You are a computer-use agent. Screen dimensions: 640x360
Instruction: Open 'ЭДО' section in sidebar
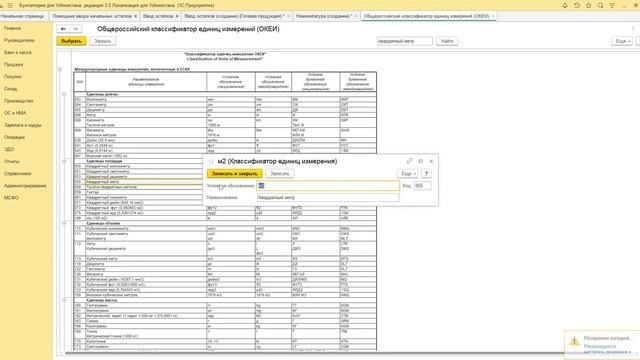[x=9, y=149]
